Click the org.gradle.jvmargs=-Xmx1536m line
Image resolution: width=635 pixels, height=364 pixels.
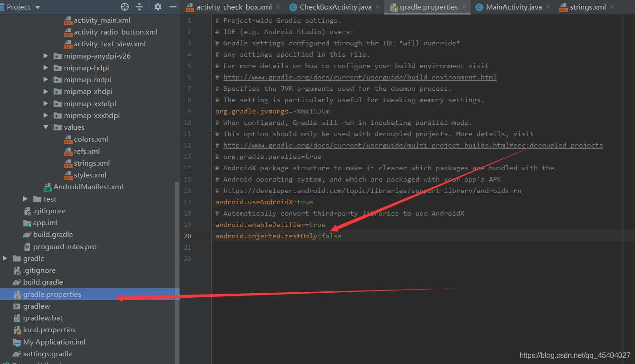(x=272, y=111)
